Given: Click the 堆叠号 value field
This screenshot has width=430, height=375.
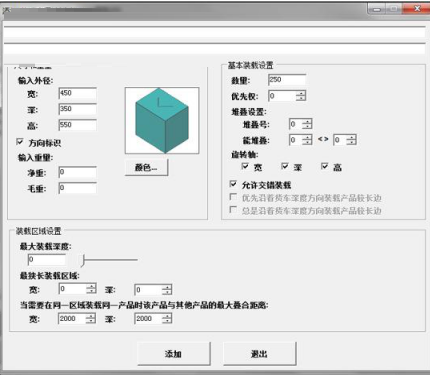Looking at the screenshot, I should pos(296,124).
